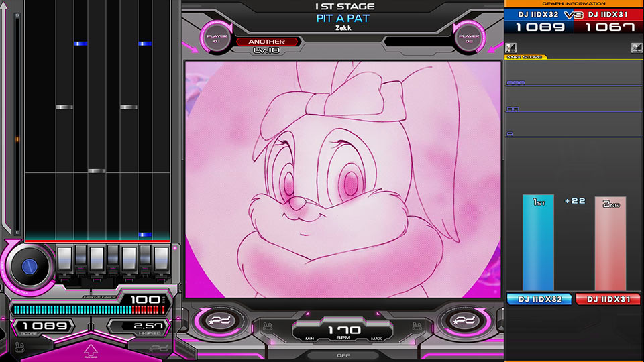Click the Lv.10 level indicator
Screen dimensions: 644x362
click(x=266, y=50)
